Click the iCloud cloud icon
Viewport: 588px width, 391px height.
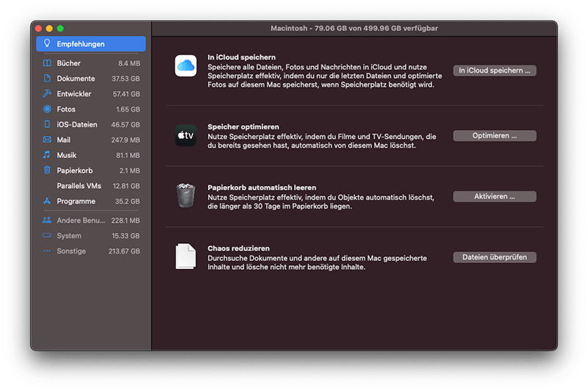186,65
